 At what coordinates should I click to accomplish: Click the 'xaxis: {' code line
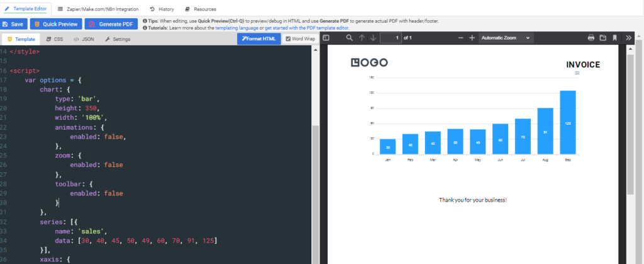point(55,259)
